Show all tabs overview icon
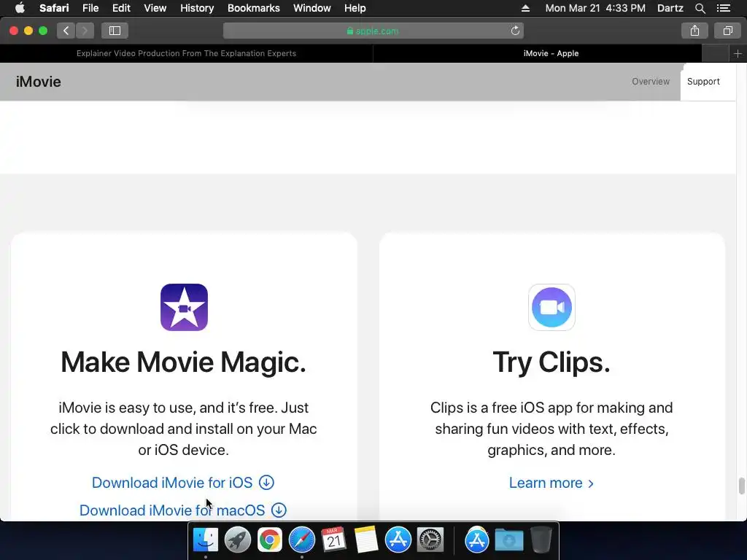Viewport: 747px width, 560px height. (727, 31)
